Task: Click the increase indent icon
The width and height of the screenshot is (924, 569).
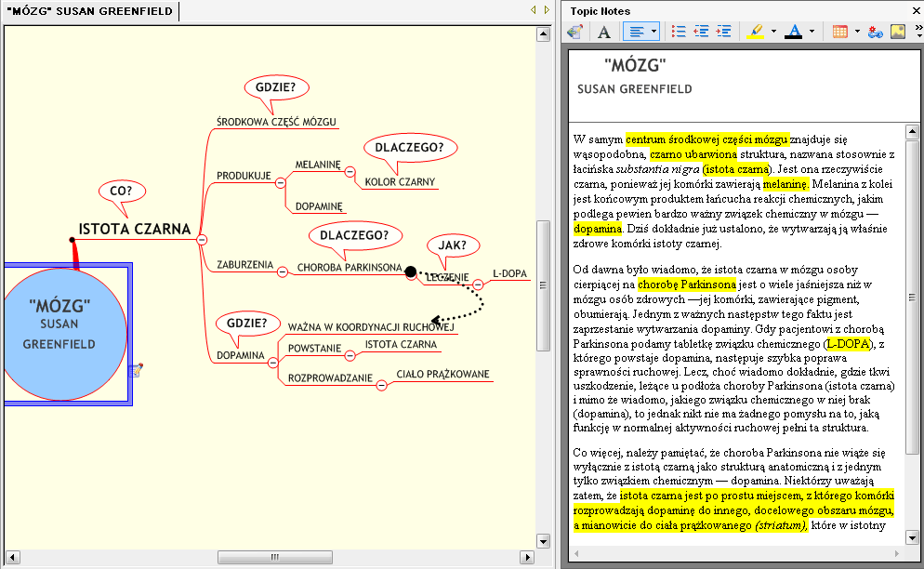Action: pos(723,32)
